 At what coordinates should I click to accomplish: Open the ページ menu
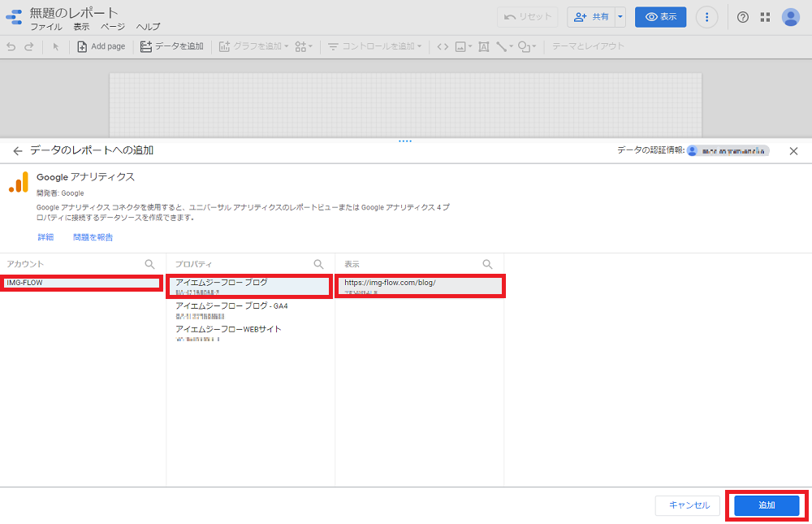pos(113,27)
